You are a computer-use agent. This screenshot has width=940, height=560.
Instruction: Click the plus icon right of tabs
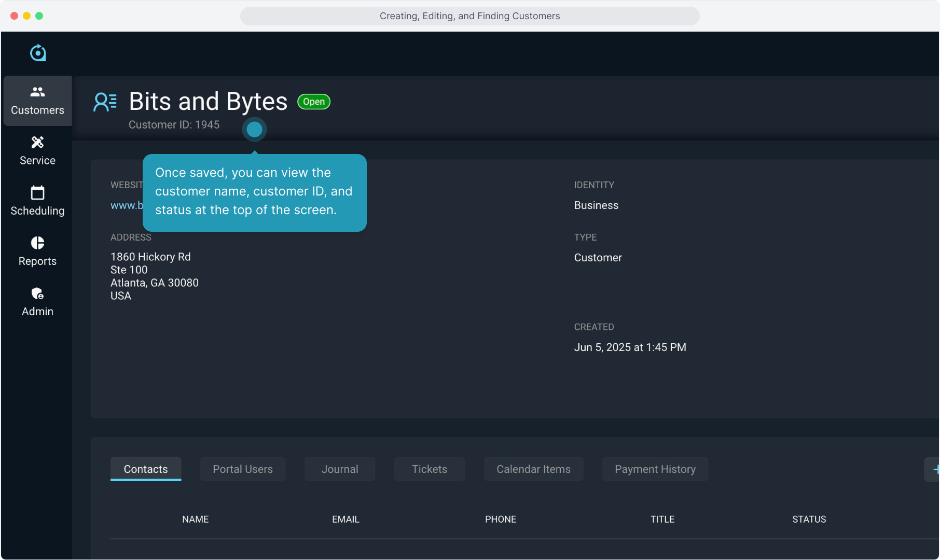(934, 469)
